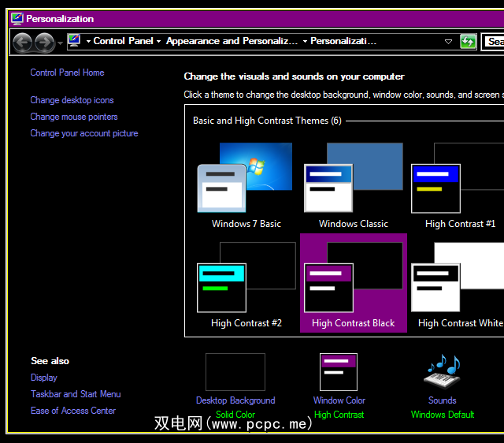The image size is (504, 443).
Task: Click Windows Default text under Sounds
Action: tap(443, 415)
